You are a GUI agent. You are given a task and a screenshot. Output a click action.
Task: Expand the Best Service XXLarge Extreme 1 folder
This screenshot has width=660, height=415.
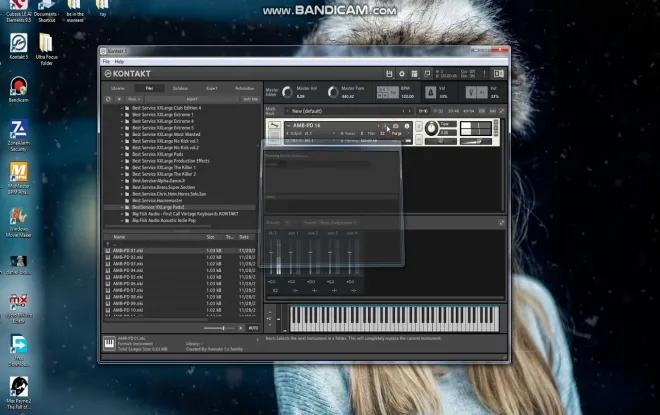pos(122,114)
